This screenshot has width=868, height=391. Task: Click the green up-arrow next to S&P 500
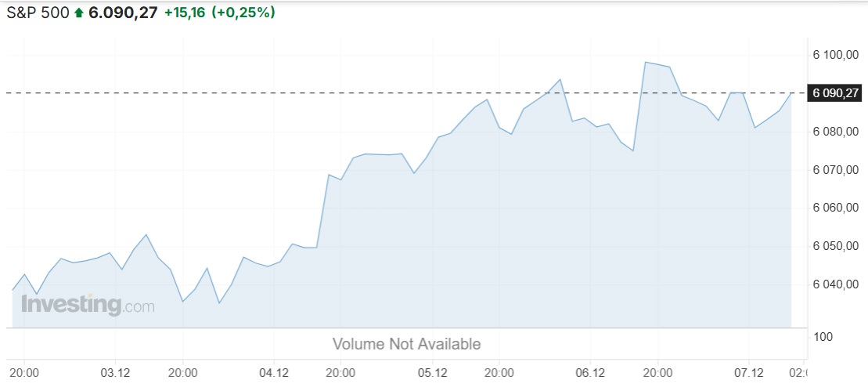pyautogui.click(x=78, y=13)
